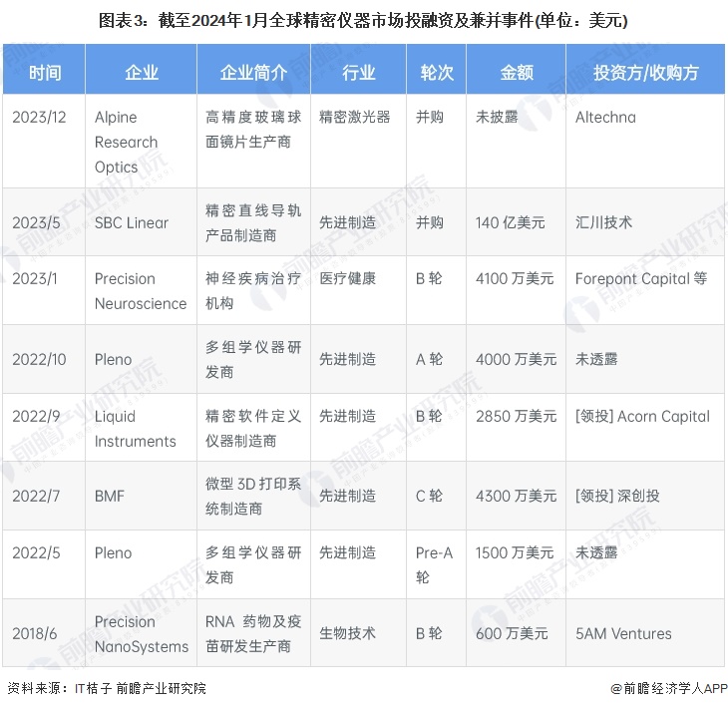Click the @前瞻经济学人APP credit
The width and height of the screenshot is (728, 709).
tap(669, 688)
